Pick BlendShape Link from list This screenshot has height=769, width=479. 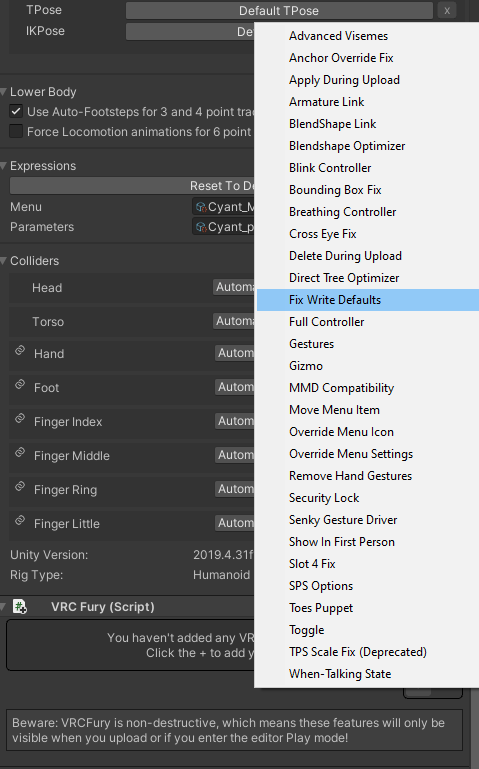point(368,124)
